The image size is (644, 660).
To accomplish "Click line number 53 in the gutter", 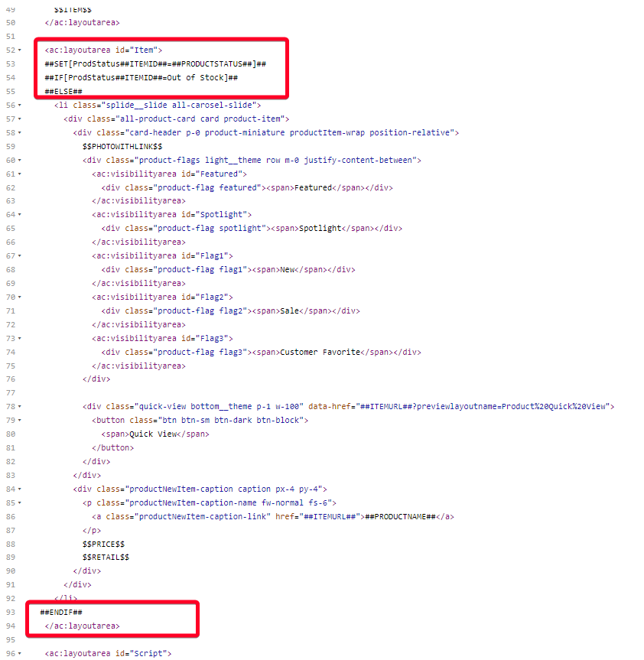I will (x=11, y=64).
